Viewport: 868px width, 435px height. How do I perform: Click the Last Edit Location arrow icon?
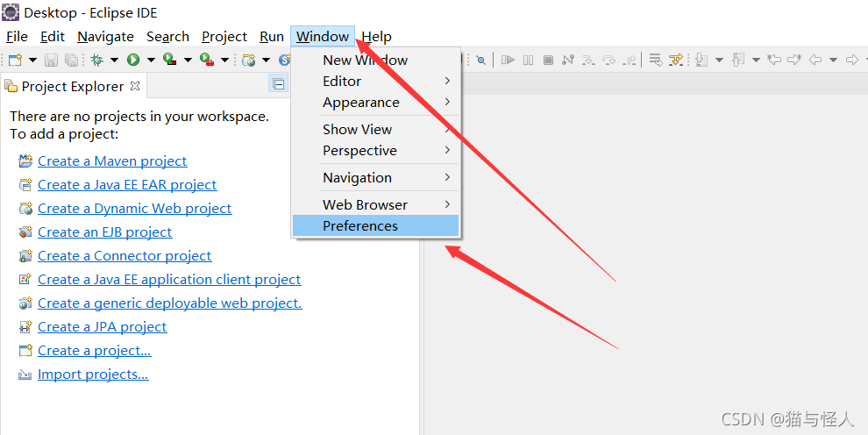(774, 60)
